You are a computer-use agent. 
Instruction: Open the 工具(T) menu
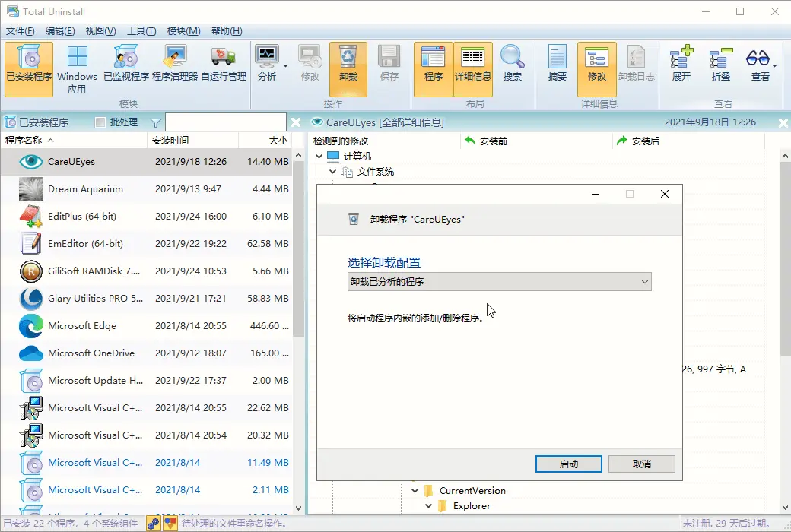tap(141, 30)
